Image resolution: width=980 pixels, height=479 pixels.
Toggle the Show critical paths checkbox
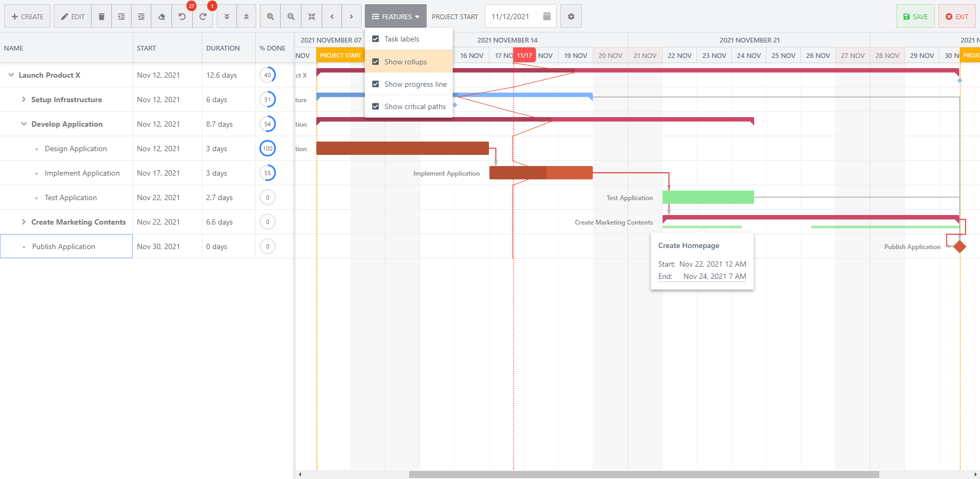[x=375, y=106]
